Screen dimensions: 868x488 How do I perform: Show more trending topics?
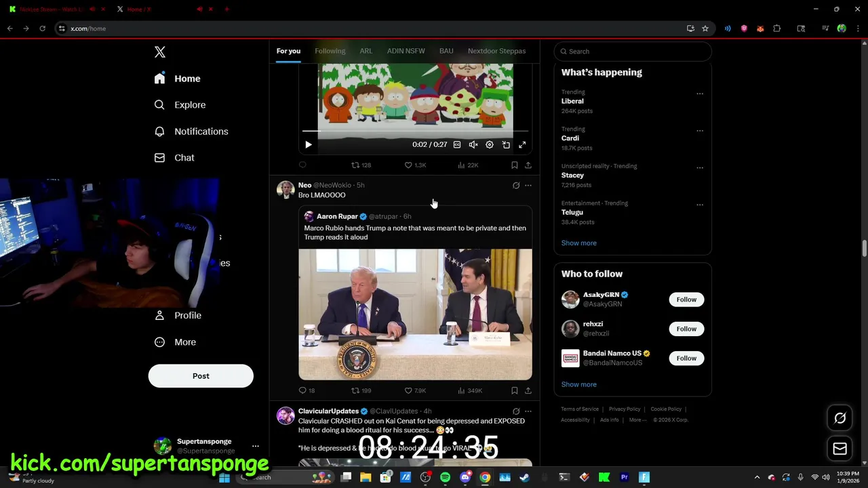coord(579,243)
